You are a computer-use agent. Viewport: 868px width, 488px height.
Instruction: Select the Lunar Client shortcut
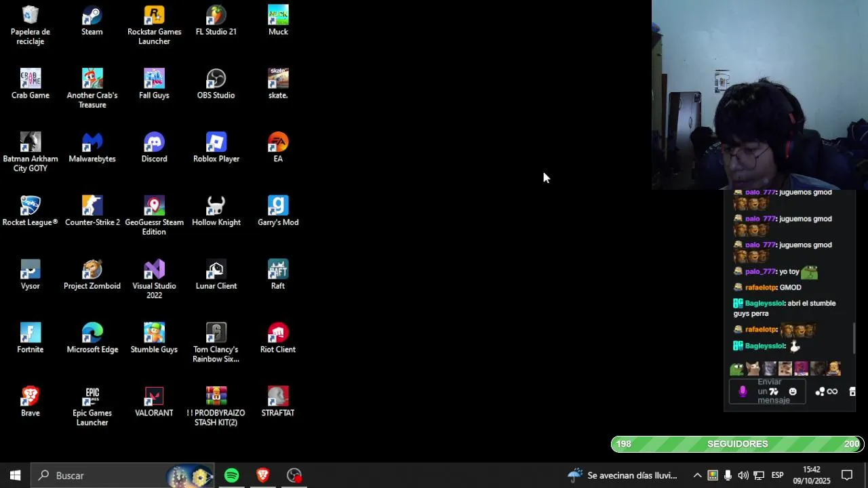click(x=216, y=275)
